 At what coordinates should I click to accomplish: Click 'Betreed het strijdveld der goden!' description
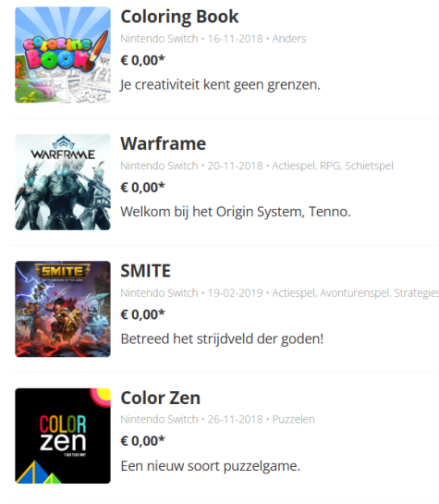click(222, 338)
